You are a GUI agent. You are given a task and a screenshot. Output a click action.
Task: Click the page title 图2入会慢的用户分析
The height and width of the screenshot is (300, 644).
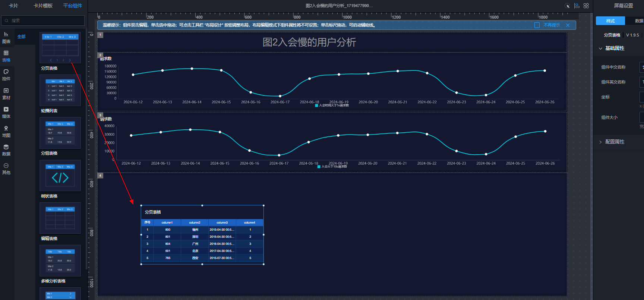(x=309, y=42)
